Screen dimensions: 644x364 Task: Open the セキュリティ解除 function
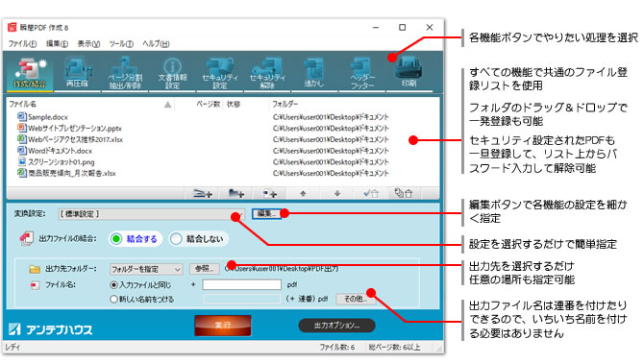(x=267, y=73)
